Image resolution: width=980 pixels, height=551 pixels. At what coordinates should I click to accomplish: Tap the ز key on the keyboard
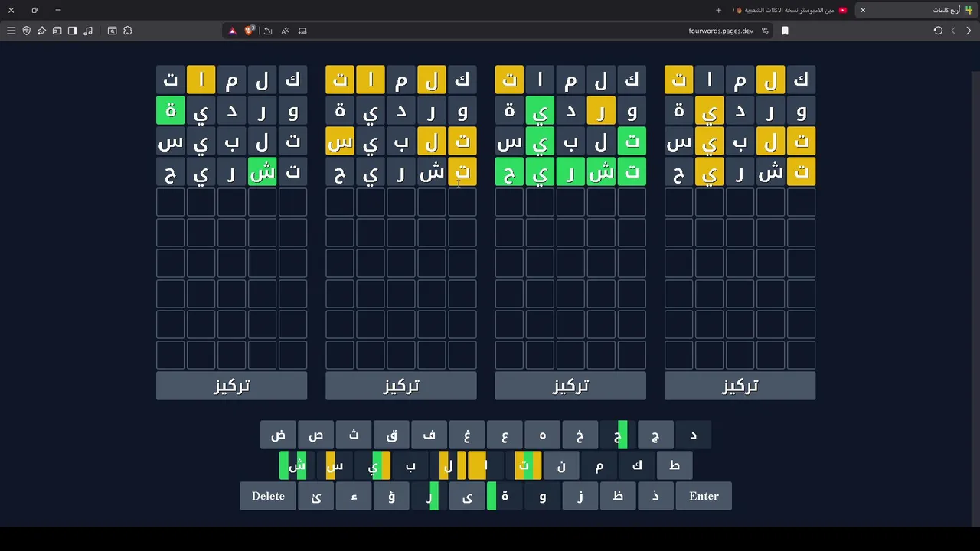580,496
